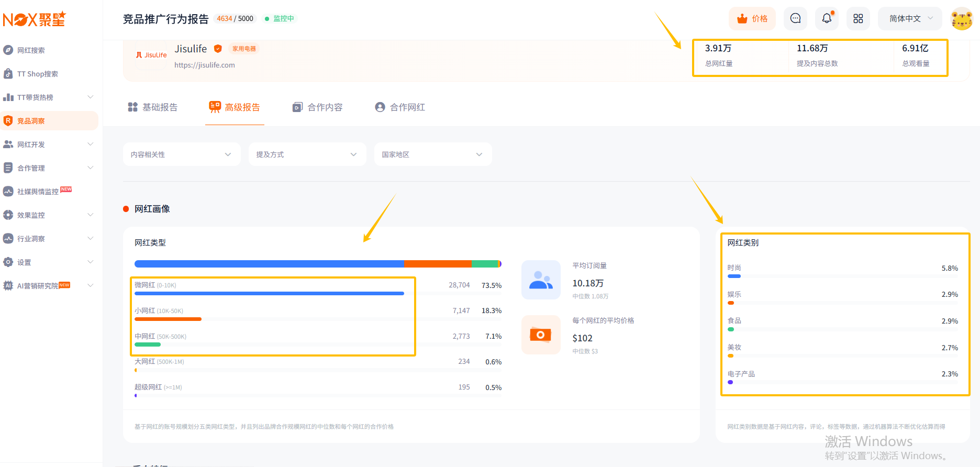Expand the 内容相关性 dropdown

coord(182,154)
